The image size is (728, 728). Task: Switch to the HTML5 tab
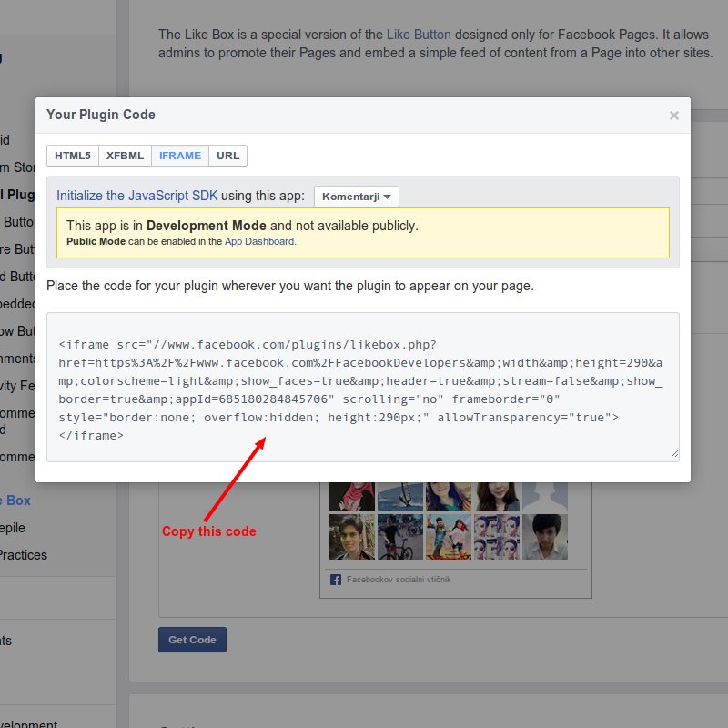[73, 156]
